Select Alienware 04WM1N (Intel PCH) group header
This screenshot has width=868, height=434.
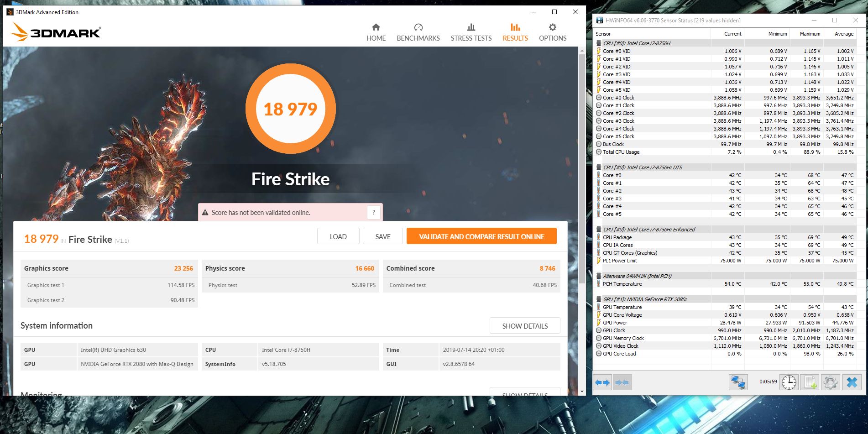pos(726,276)
